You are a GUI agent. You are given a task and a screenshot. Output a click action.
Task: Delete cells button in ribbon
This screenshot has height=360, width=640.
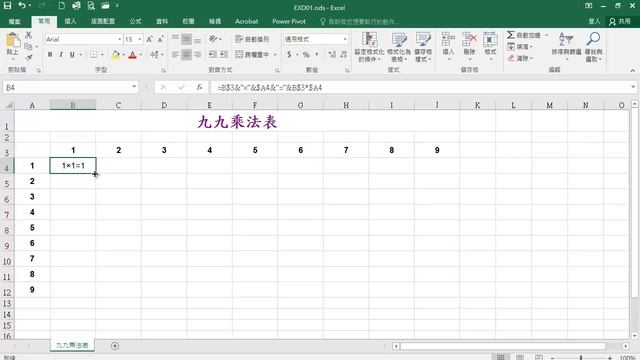pyautogui.click(x=469, y=46)
